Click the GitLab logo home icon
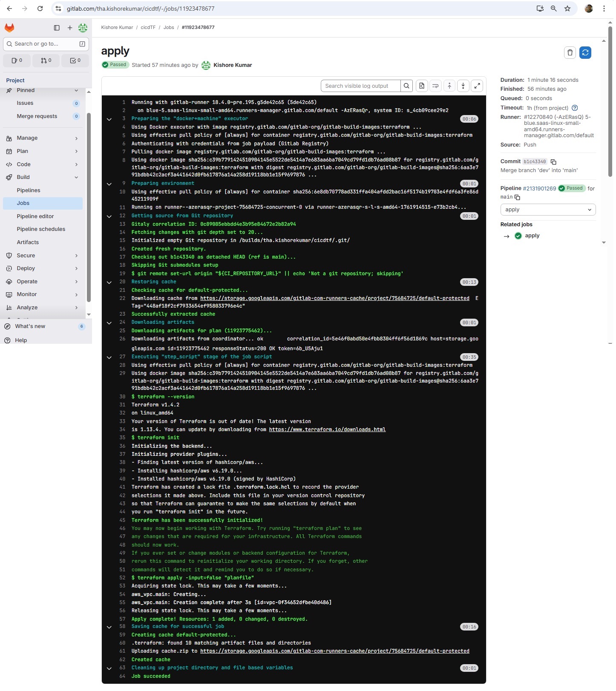Viewport: 616px width, 691px height. tap(9, 28)
